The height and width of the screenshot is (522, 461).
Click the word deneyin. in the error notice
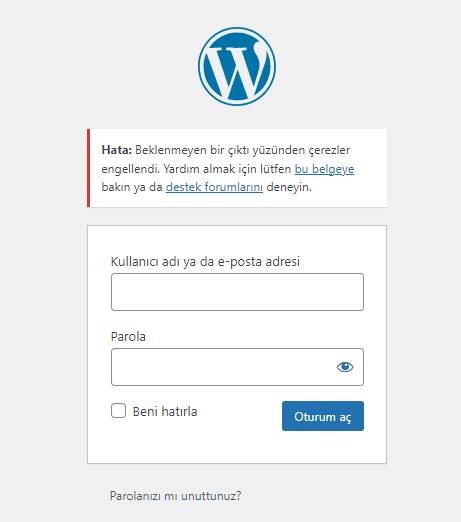click(289, 187)
